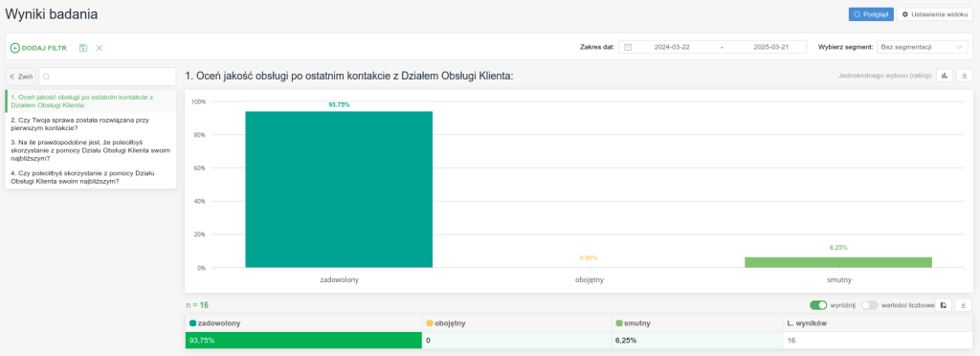
Task: Clear filters with the green X icon
Action: pos(100,48)
